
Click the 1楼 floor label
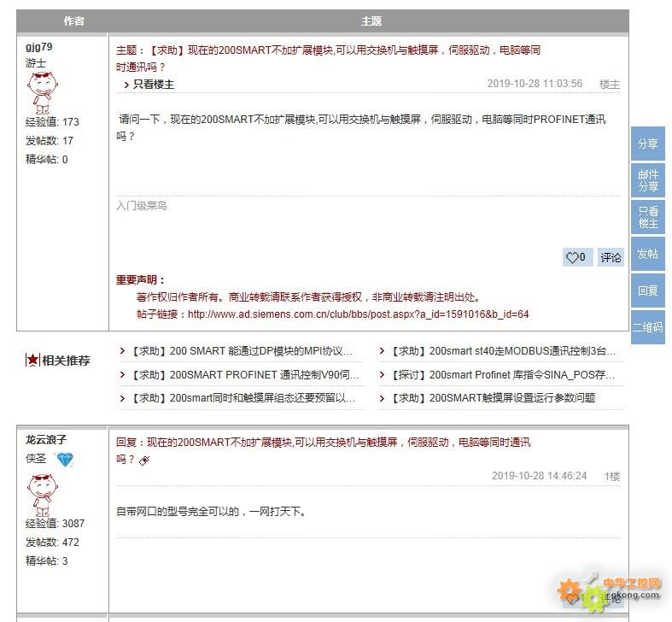pos(612,477)
